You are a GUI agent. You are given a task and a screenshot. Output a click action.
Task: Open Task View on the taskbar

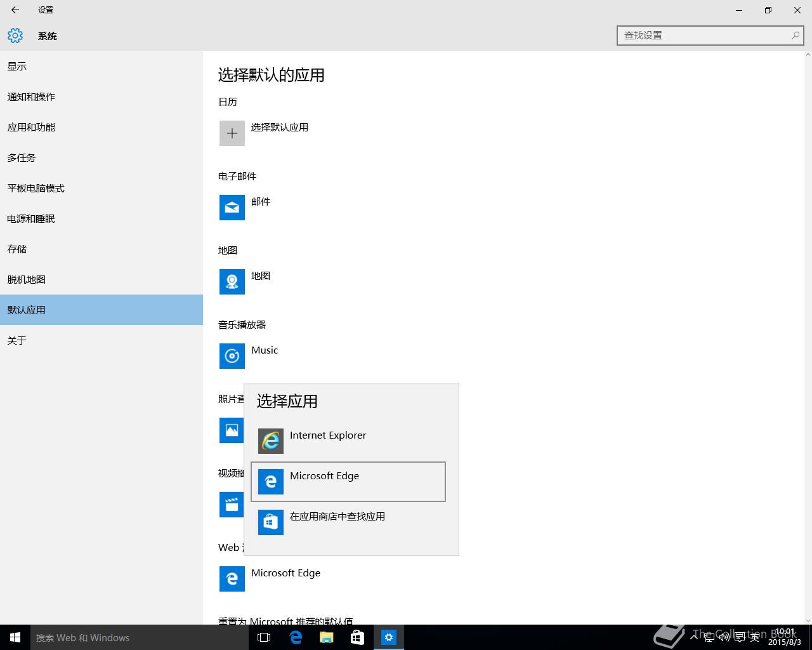tap(264, 637)
